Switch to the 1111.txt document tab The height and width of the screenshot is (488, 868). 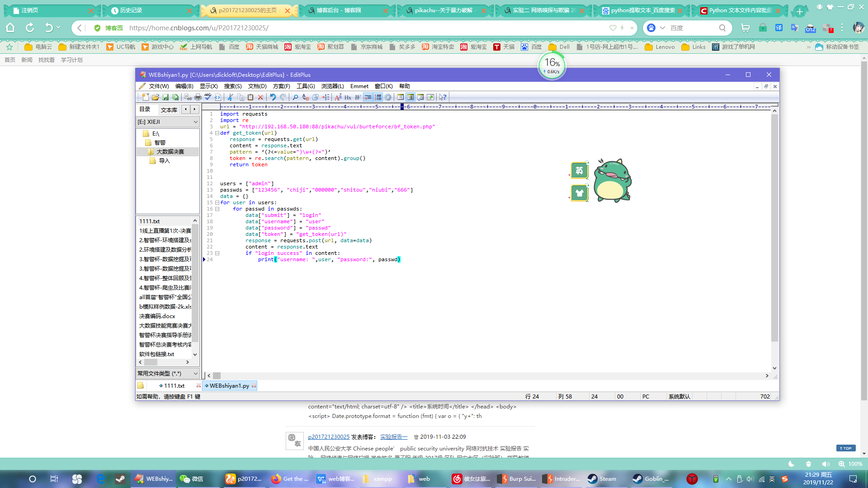pos(174,386)
